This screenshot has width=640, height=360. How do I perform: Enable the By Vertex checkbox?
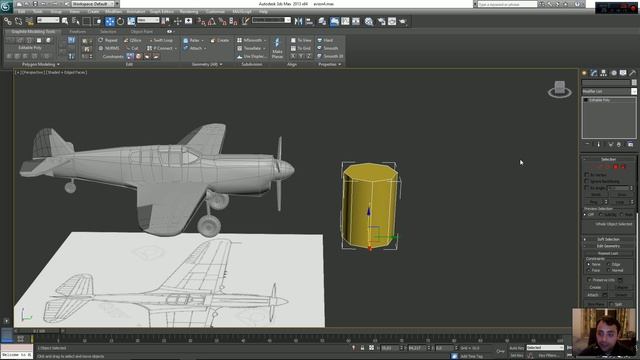[587, 175]
